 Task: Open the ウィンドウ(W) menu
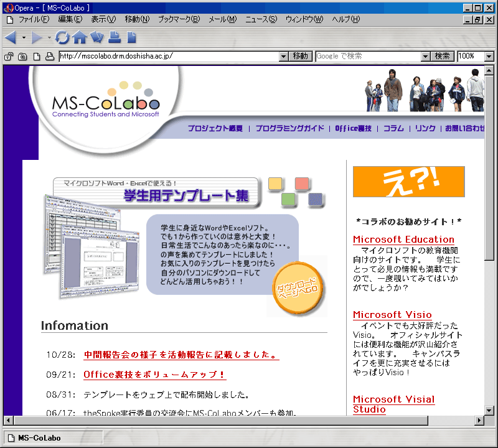[x=304, y=19]
